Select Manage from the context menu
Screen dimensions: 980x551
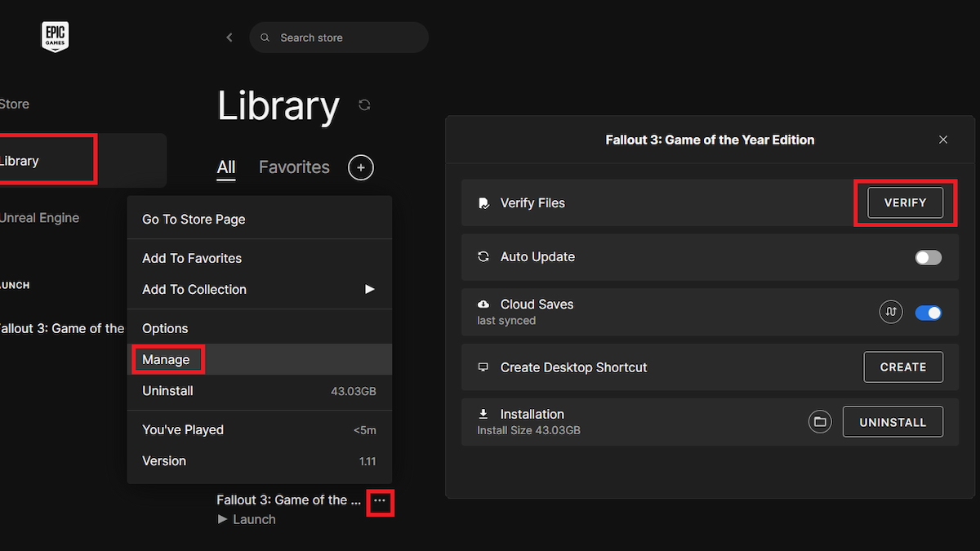click(x=166, y=360)
